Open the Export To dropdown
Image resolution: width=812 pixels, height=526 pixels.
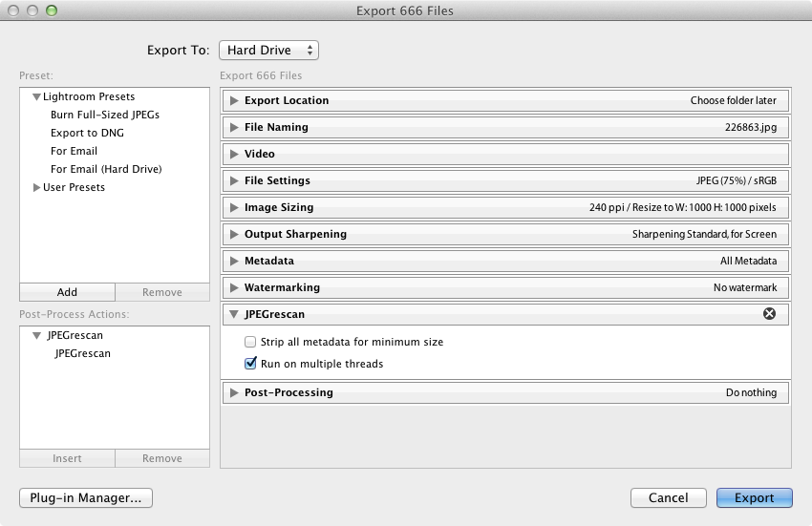pyautogui.click(x=268, y=51)
